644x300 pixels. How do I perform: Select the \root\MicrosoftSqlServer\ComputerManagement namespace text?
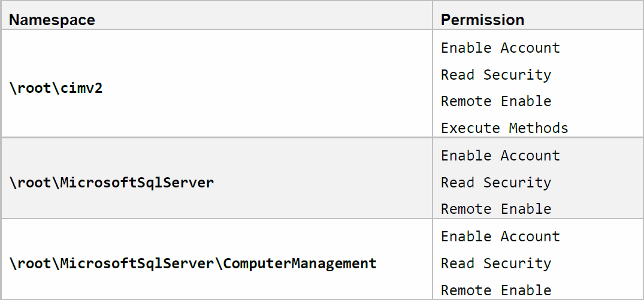click(193, 263)
